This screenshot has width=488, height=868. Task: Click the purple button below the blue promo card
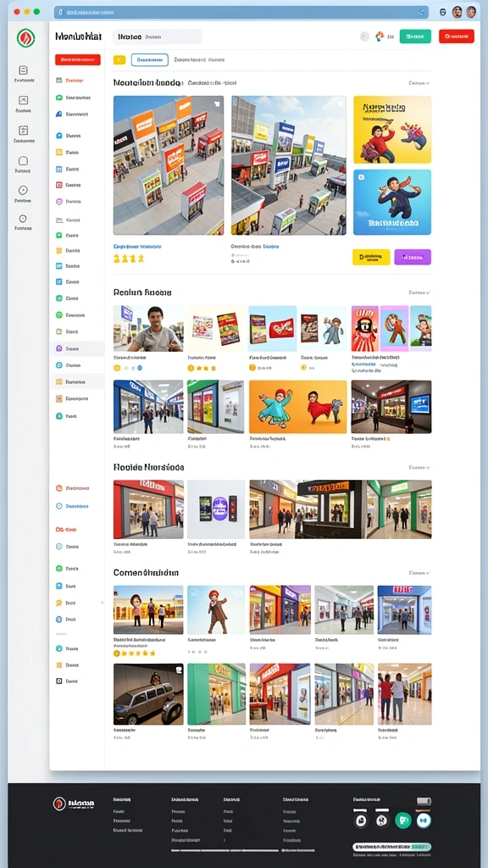coord(413,257)
